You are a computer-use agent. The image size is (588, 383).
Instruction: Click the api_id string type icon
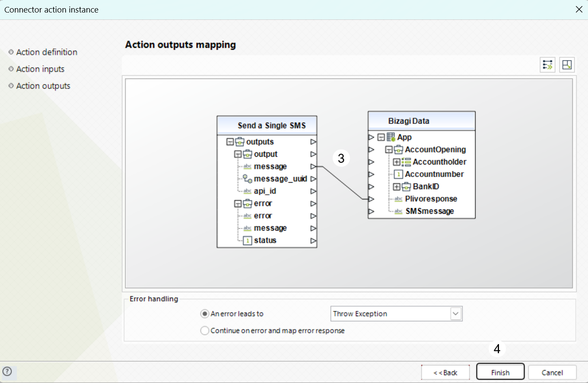click(x=248, y=191)
